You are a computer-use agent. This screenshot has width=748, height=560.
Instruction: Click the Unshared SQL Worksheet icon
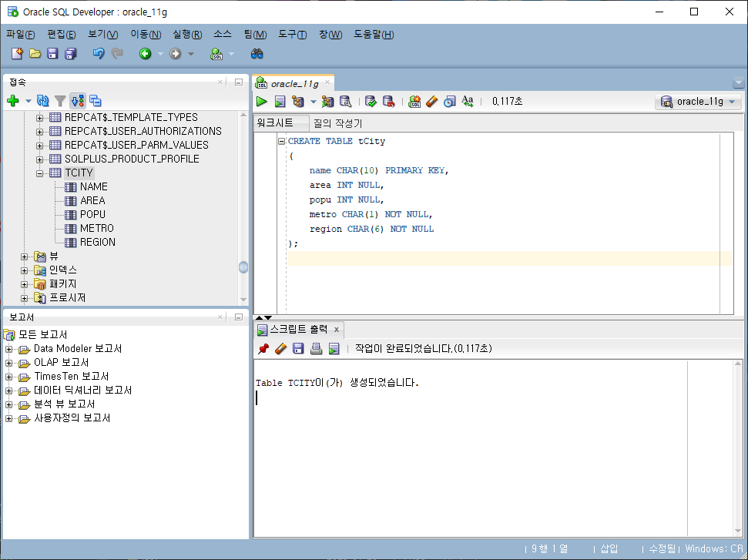point(414,101)
